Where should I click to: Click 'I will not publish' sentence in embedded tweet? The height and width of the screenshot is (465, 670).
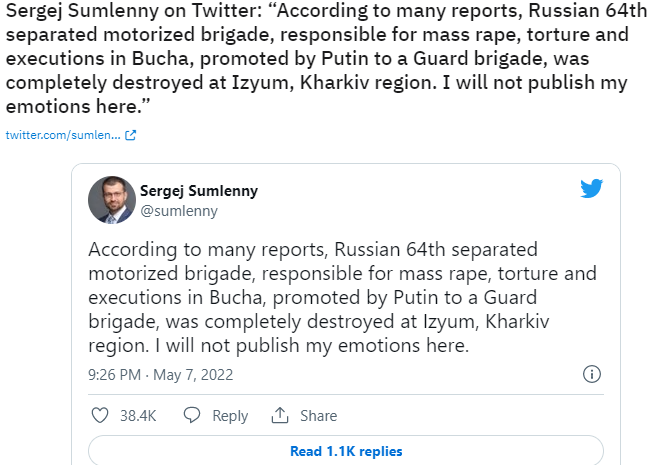[x=312, y=346]
